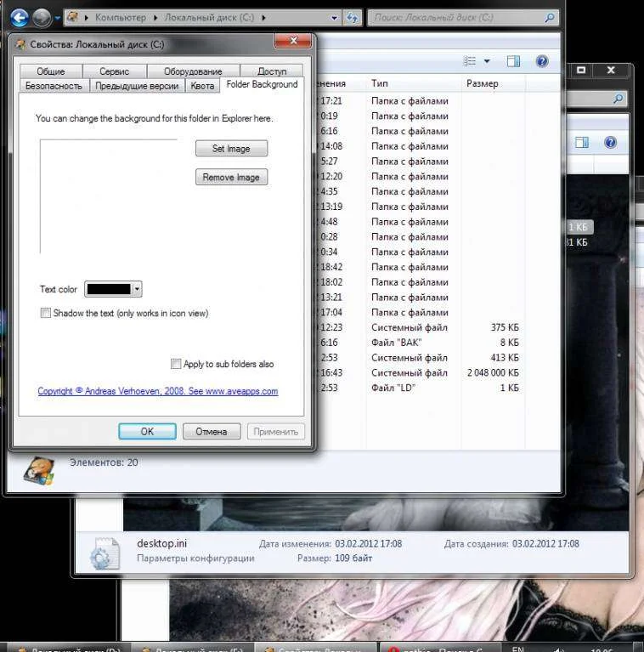
Task: Switch to the Безопасность tab
Action: (54, 86)
